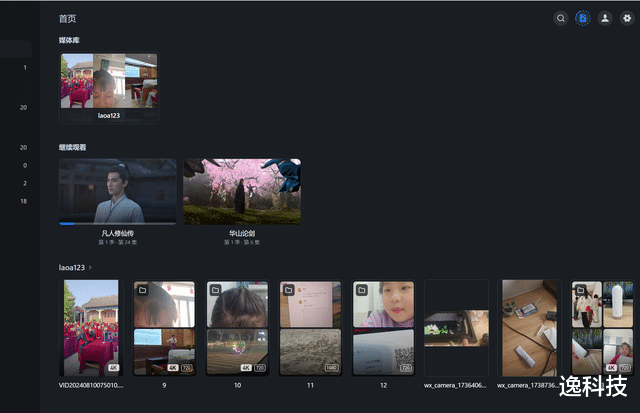The width and height of the screenshot is (640, 413).
Task: Open folder 12 thumbnail
Action: 383,328
